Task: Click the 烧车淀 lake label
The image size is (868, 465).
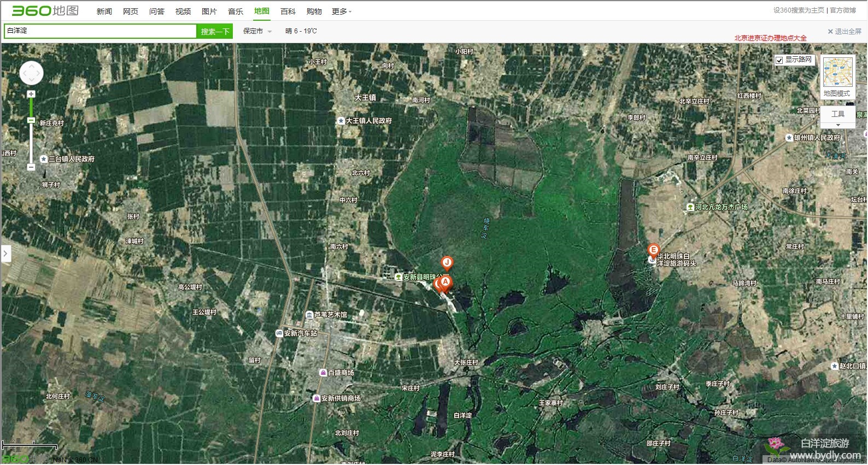Action: 486,228
